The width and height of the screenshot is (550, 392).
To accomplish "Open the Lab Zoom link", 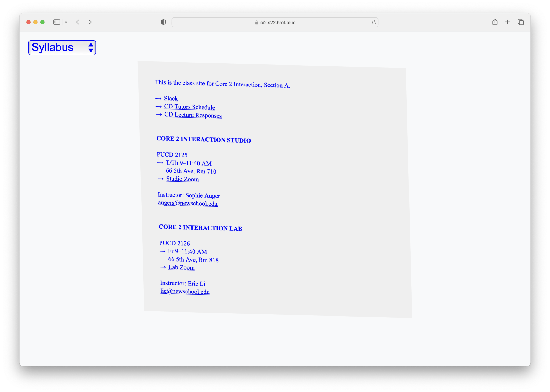I will 181,267.
